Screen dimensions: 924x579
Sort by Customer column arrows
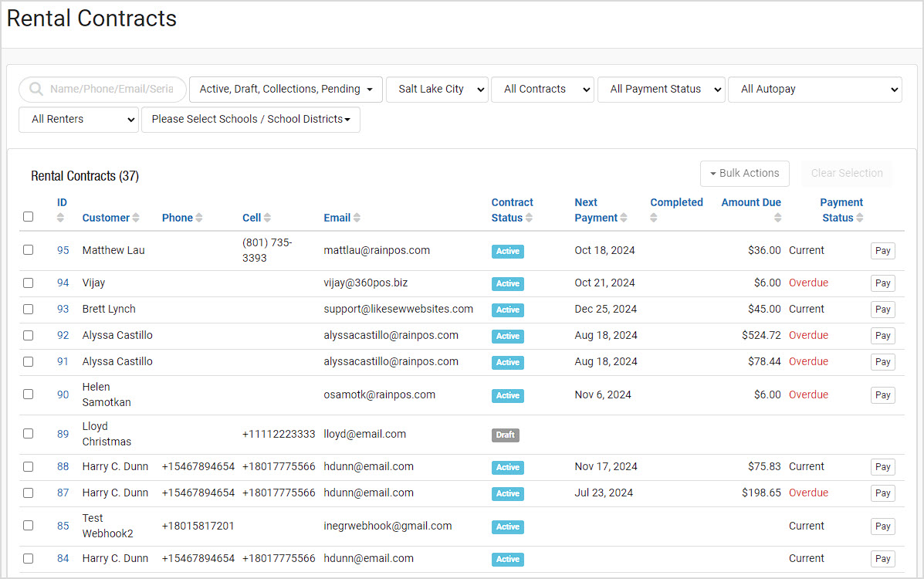click(136, 218)
